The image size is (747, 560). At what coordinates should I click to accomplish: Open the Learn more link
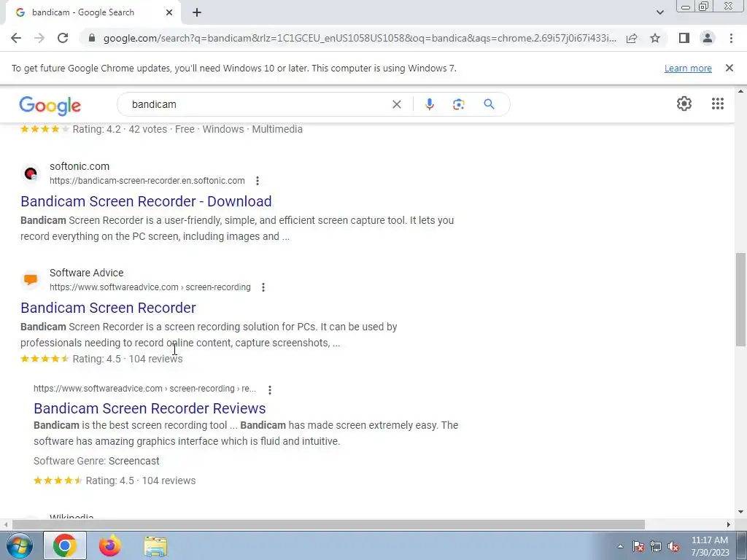tap(688, 68)
